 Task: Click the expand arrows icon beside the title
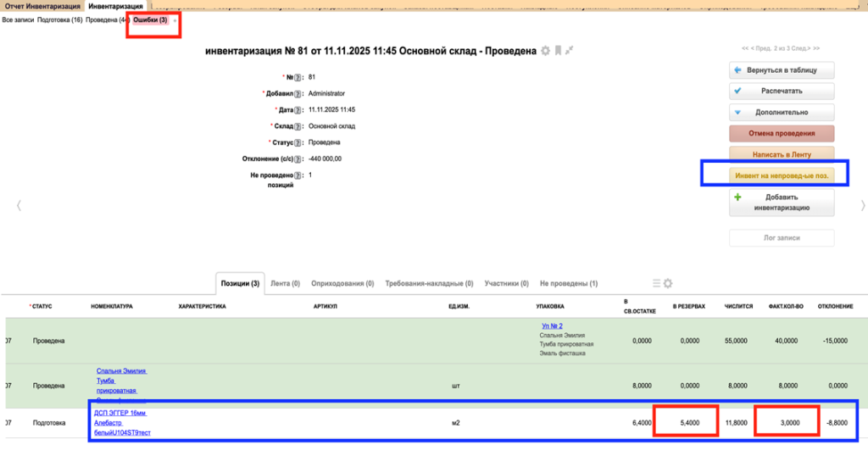click(570, 51)
